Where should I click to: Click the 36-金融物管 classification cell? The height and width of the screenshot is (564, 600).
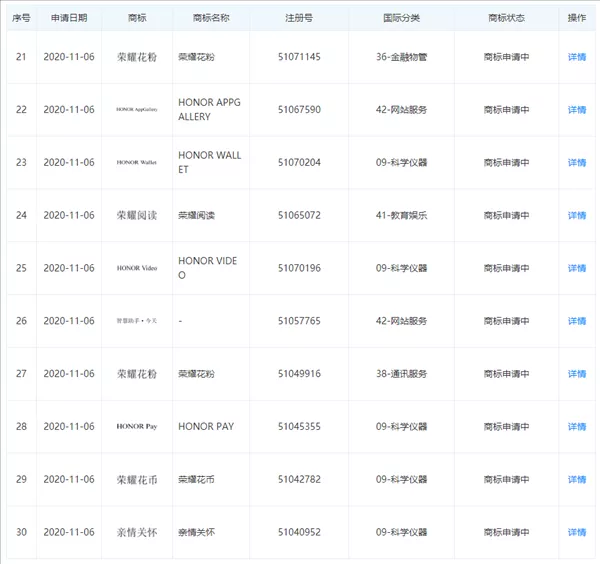(401, 57)
